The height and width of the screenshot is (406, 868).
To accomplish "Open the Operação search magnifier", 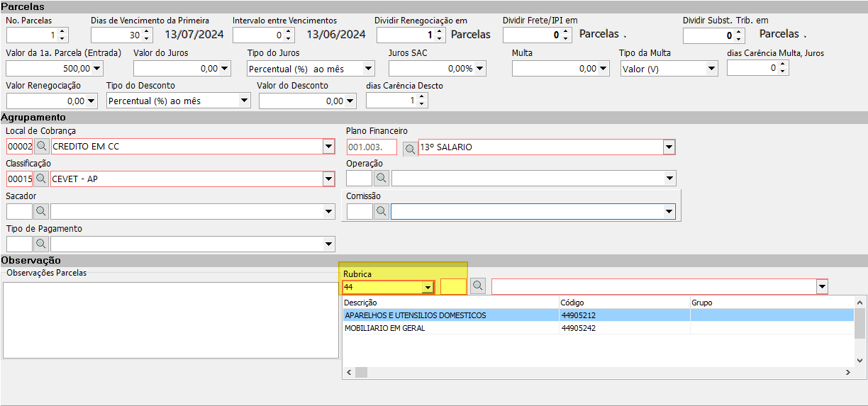I will click(x=382, y=179).
